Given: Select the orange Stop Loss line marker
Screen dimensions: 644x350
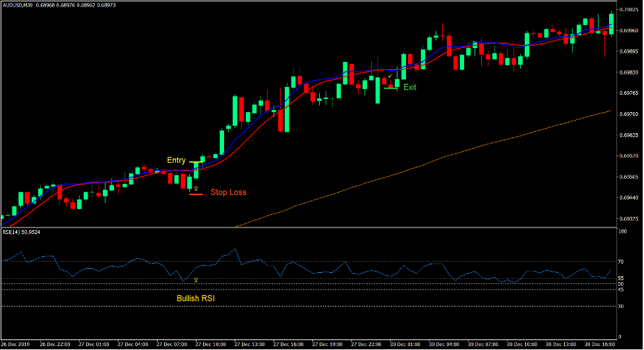Looking at the screenshot, I should [x=196, y=194].
